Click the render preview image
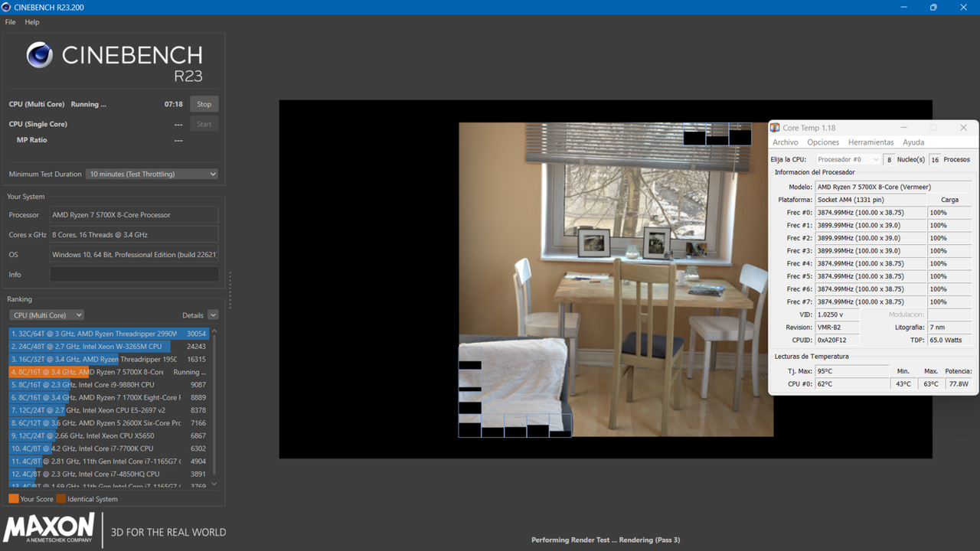Screen dimensions: 980x551 pyautogui.click(x=616, y=279)
